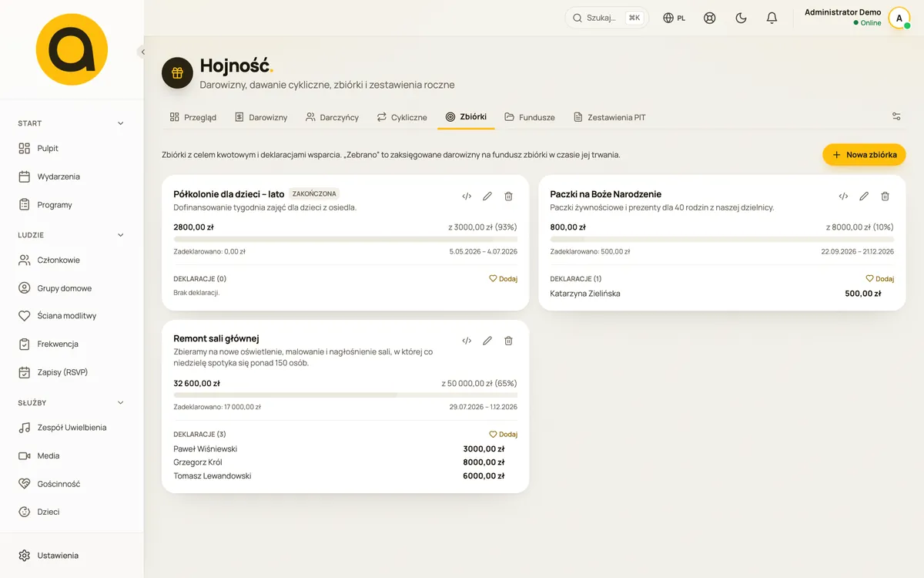Click the Hojność gift module icon
Image resolution: width=924 pixels, height=578 pixels.
coord(177,72)
